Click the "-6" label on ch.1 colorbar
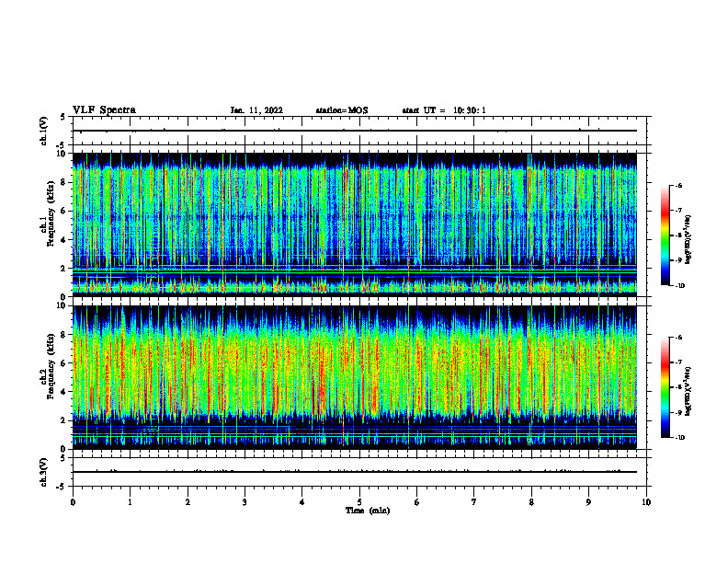The height and width of the screenshot is (563, 728). (x=678, y=185)
